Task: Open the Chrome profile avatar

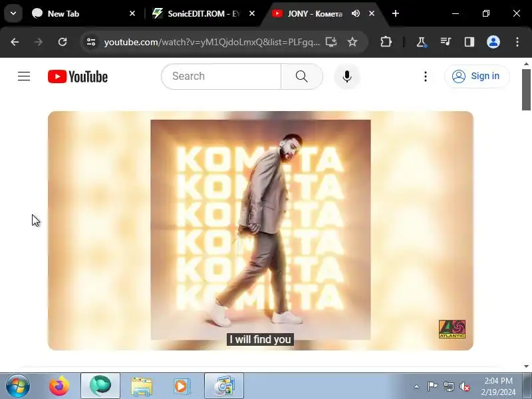Action: [493, 42]
